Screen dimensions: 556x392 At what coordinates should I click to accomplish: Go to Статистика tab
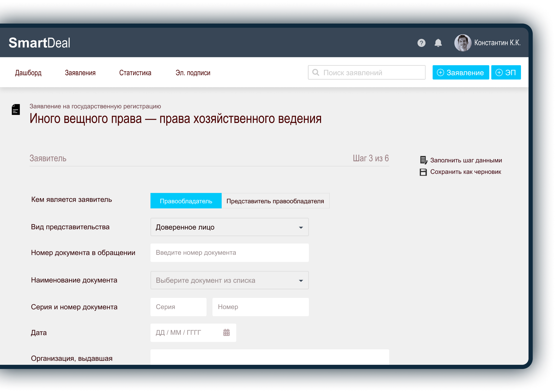(x=135, y=73)
